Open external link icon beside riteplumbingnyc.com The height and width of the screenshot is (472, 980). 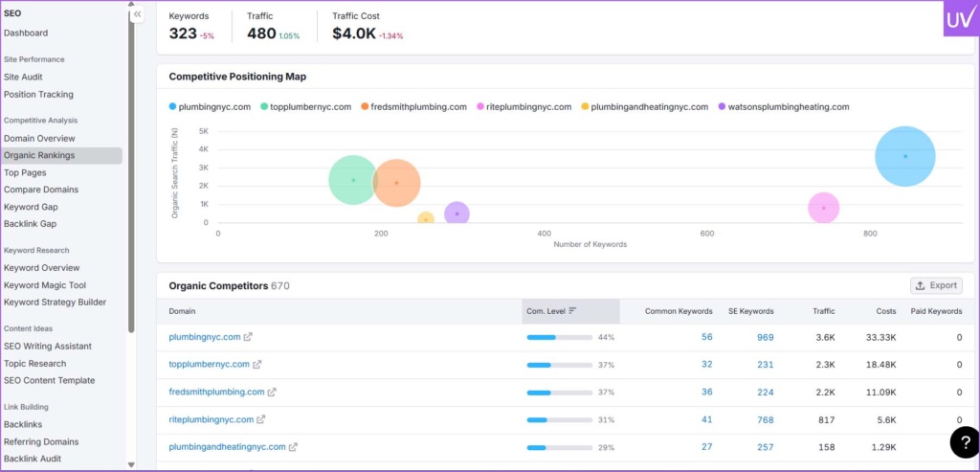coord(261,419)
